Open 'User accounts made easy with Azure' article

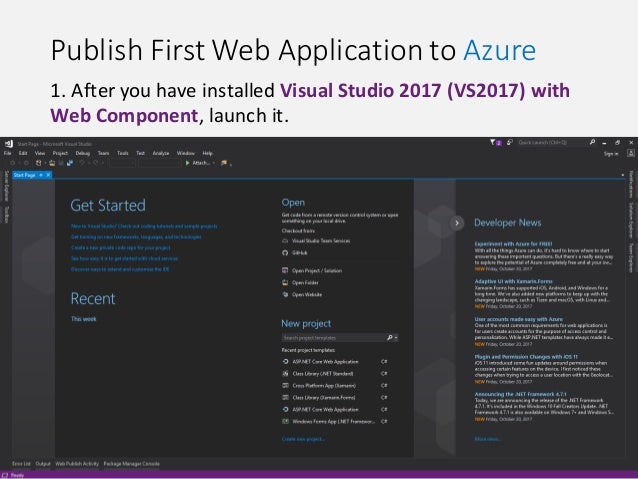(x=519, y=319)
